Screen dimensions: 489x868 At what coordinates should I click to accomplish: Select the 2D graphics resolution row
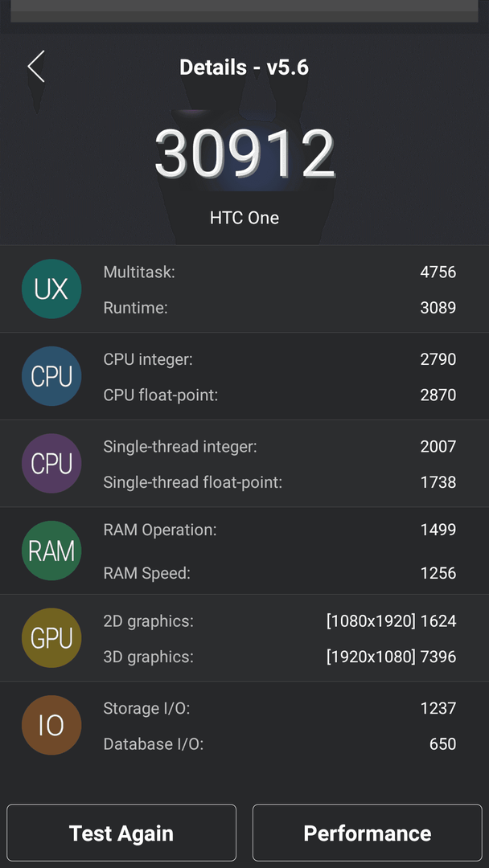tap(280, 621)
